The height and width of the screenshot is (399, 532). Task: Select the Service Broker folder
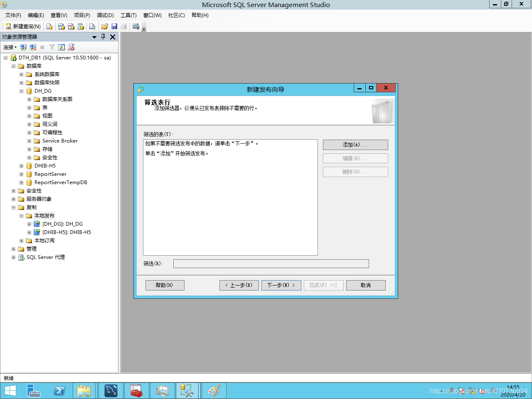(x=60, y=141)
